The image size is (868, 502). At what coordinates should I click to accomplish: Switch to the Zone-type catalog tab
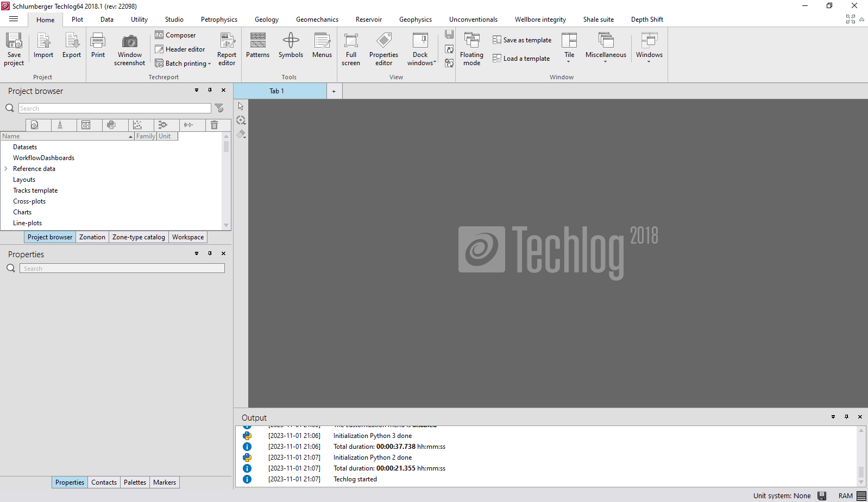(x=139, y=237)
